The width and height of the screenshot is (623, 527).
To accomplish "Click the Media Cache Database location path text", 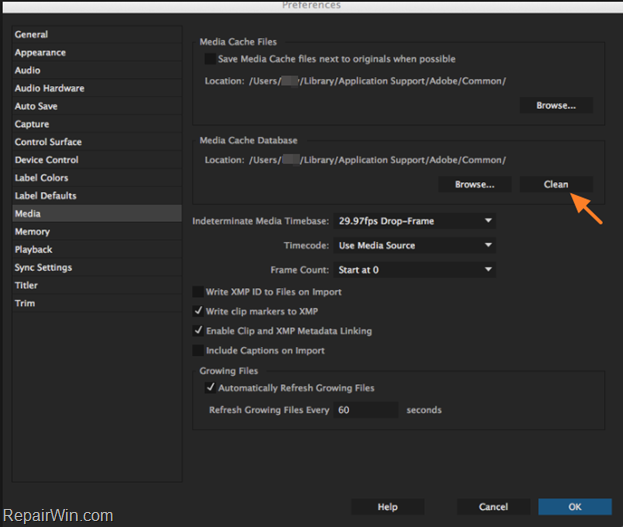I will coord(377,160).
